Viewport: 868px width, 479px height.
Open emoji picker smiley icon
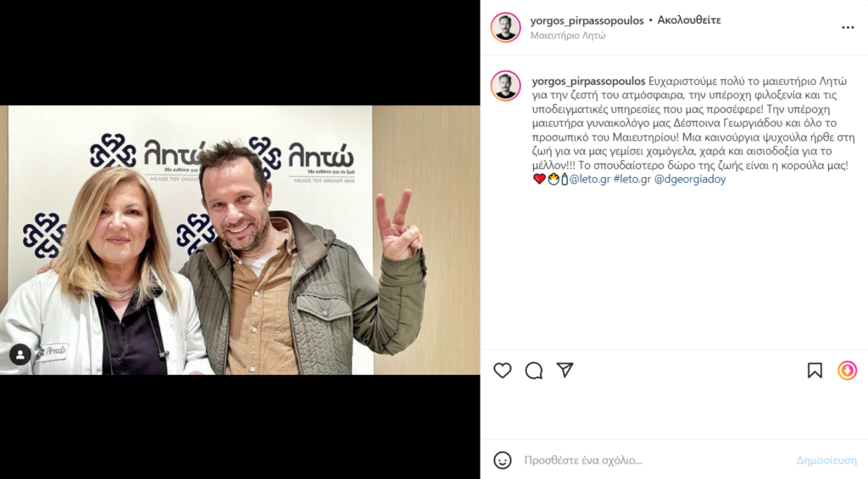click(502, 460)
